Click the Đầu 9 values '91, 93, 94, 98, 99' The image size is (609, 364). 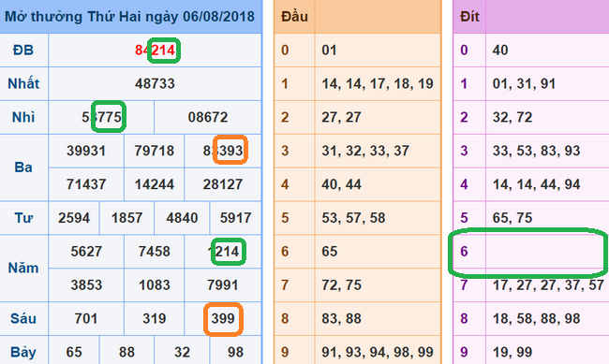[378, 352]
